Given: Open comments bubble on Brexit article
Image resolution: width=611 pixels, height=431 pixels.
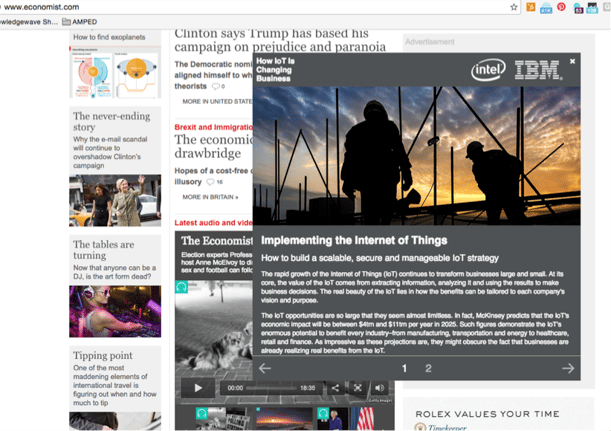Looking at the screenshot, I should (214, 182).
